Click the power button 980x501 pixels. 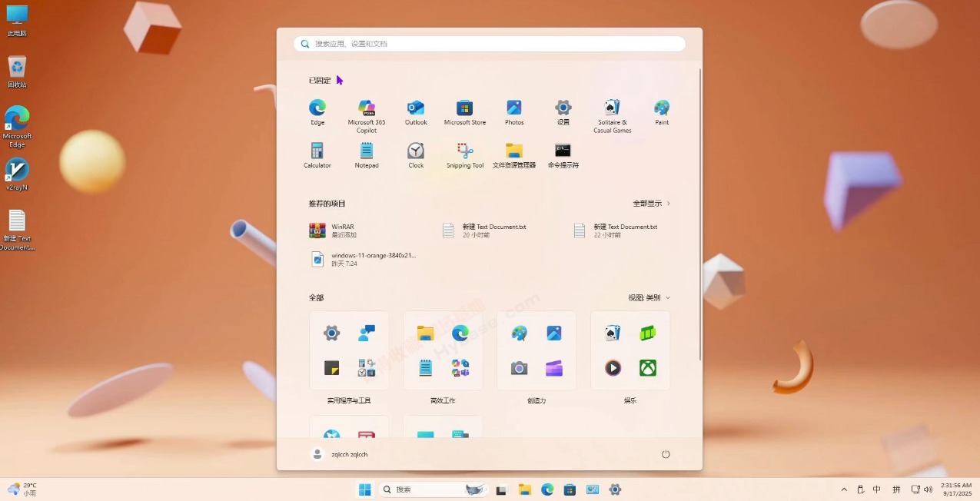pyautogui.click(x=666, y=454)
